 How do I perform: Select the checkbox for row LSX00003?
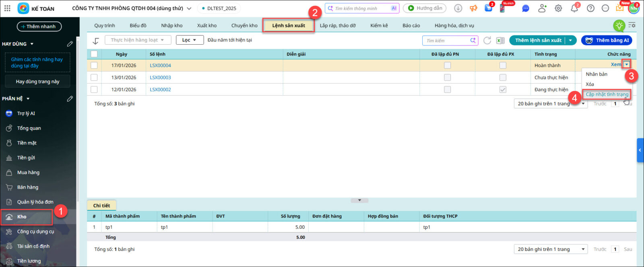(x=94, y=77)
